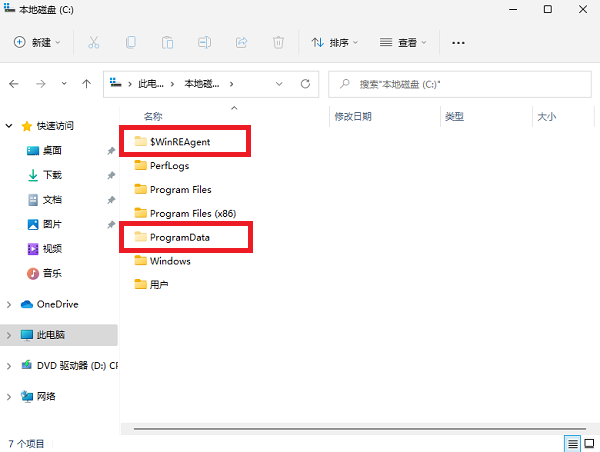The width and height of the screenshot is (600, 452).
Task: Go up one level with up arrow
Action: point(86,84)
